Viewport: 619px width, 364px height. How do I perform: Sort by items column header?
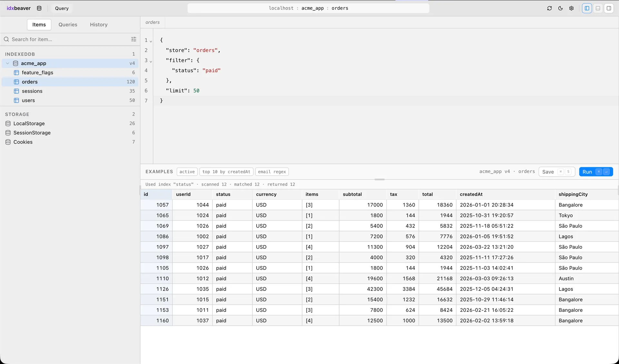point(320,194)
